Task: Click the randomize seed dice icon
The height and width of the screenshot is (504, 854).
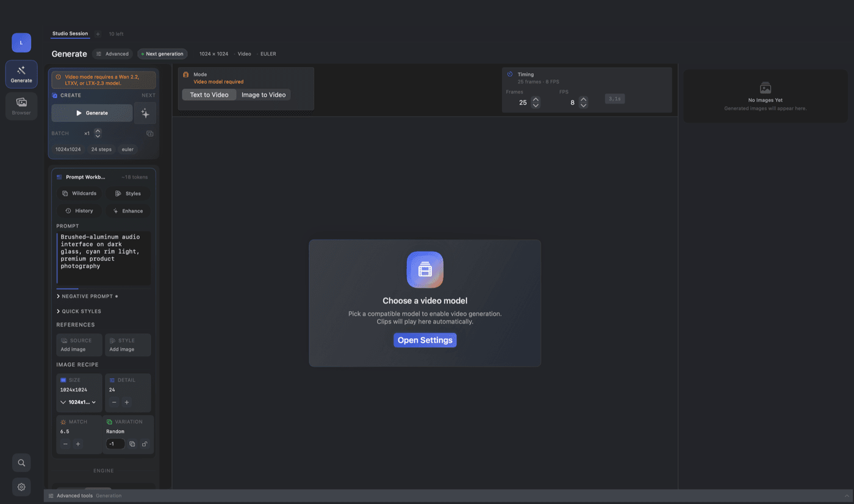Action: pyautogui.click(x=132, y=444)
